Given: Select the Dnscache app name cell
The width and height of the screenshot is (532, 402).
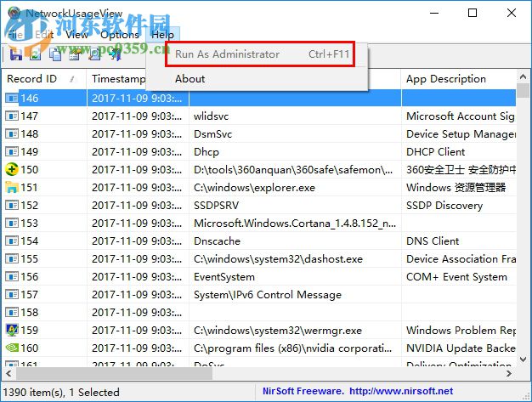Looking at the screenshot, I should pos(295,241).
